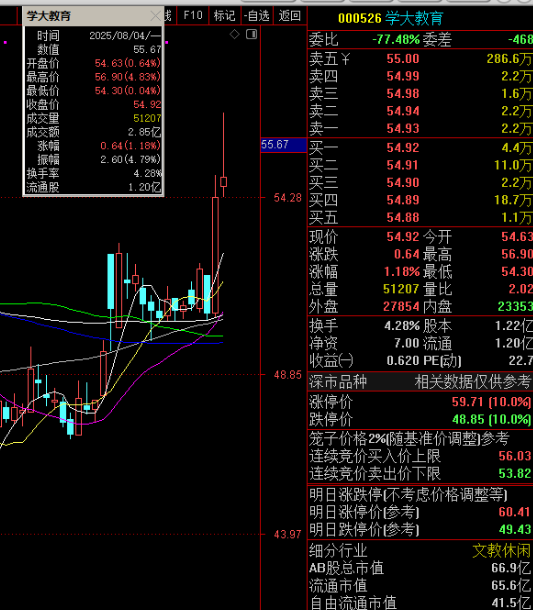Click the stock code 000526 学大教育 header
This screenshot has height=610, width=533.
click(x=390, y=18)
